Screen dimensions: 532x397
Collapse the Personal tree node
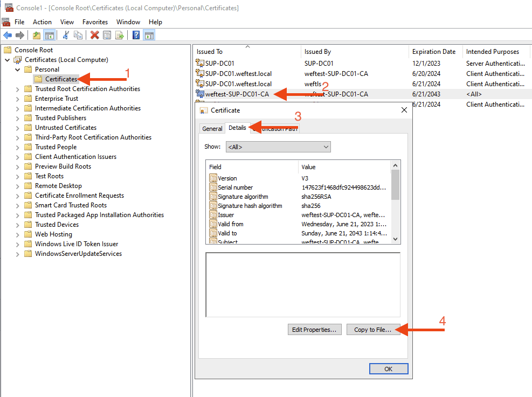(x=18, y=69)
